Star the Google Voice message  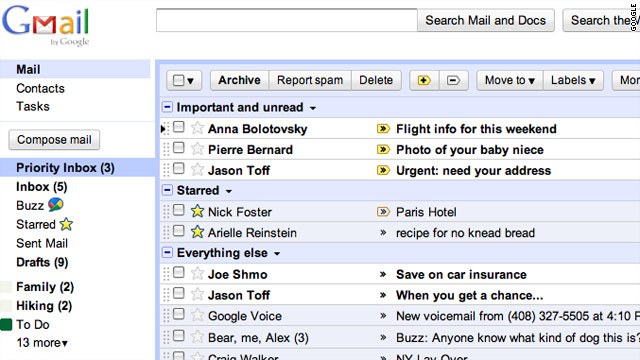[198, 316]
